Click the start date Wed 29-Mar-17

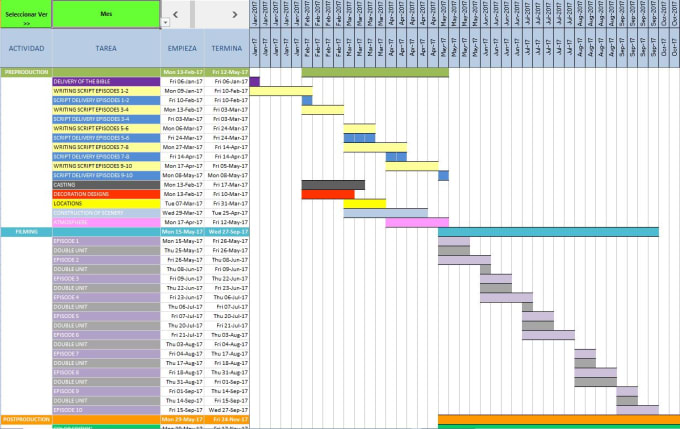pos(183,213)
